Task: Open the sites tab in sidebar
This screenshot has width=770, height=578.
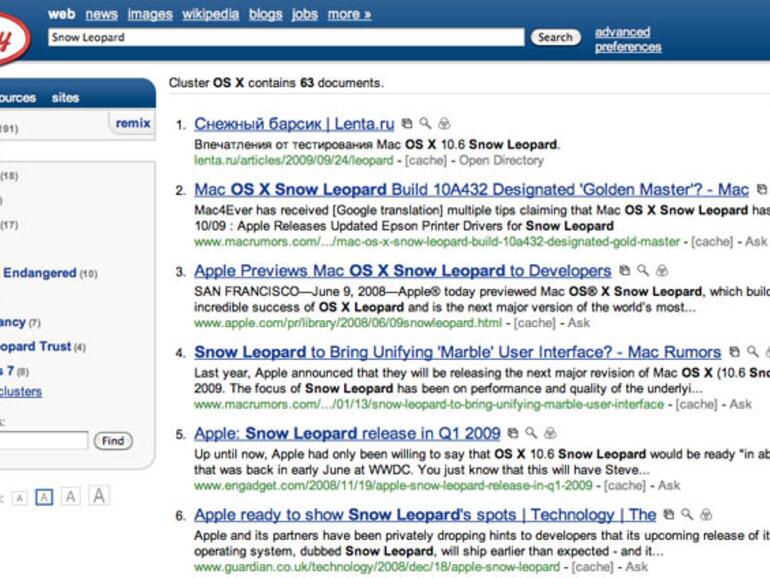Action: tap(65, 98)
